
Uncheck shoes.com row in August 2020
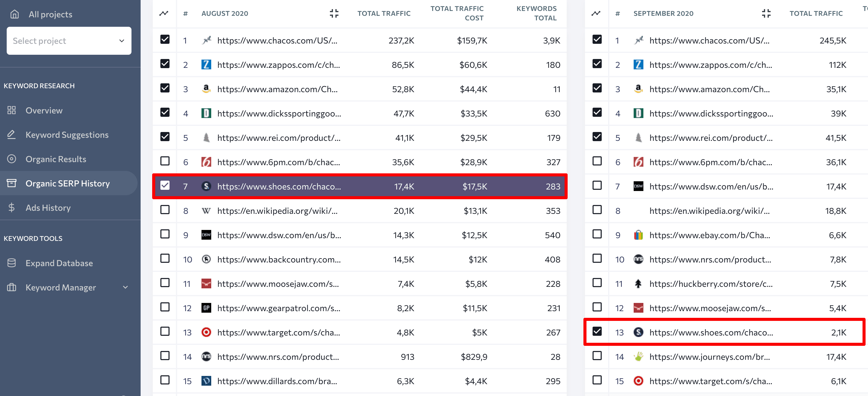coord(165,185)
